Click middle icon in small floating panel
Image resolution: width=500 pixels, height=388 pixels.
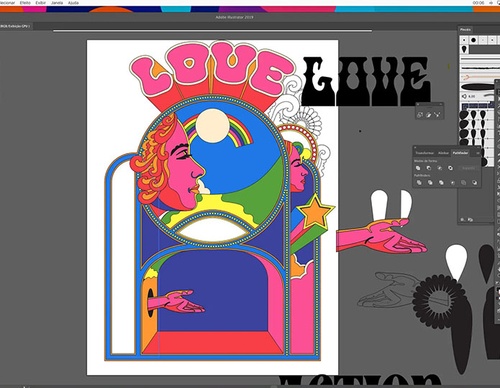click(429, 115)
